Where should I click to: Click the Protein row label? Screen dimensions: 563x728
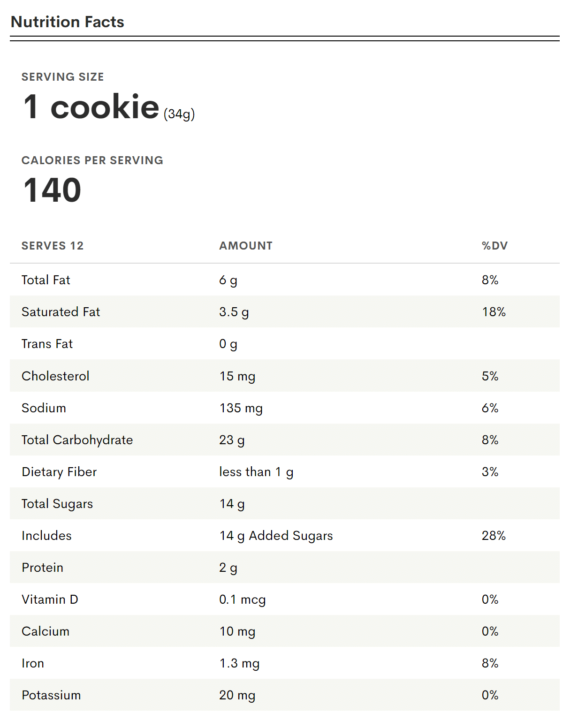42,568
